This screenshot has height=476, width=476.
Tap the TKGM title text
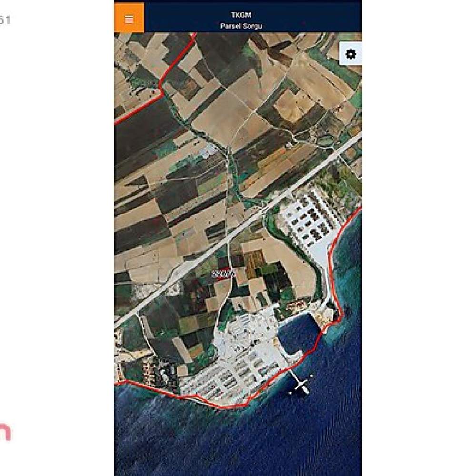click(x=241, y=15)
